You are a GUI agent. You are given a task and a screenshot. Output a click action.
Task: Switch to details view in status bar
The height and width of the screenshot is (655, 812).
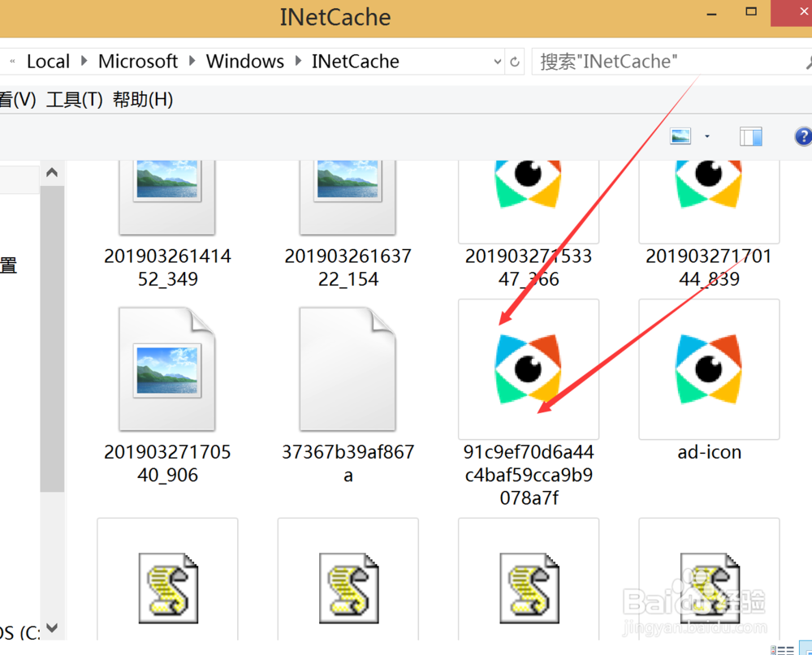click(783, 650)
